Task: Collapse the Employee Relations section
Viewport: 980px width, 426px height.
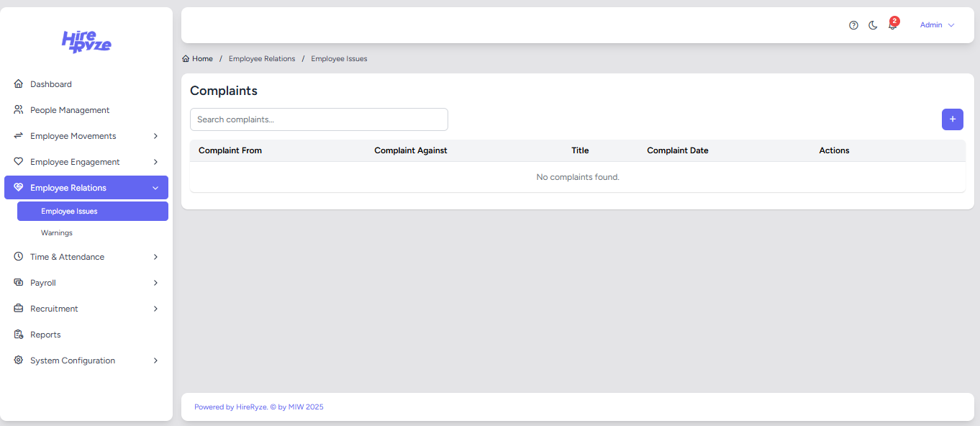Action: click(x=155, y=188)
